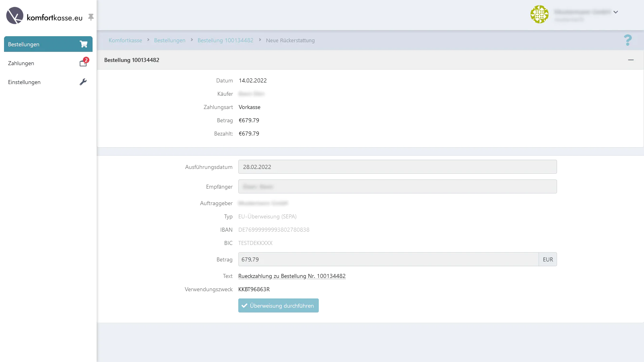Expand the user account dropdown chevron
The width and height of the screenshot is (644, 362).
615,12
